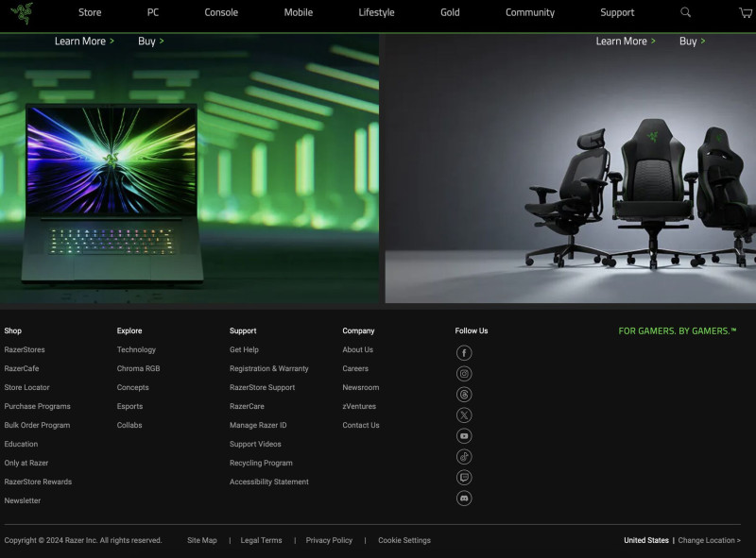This screenshot has width=756, height=558.
Task: Visit Razer's Facebook page icon
Action: pyautogui.click(x=464, y=353)
